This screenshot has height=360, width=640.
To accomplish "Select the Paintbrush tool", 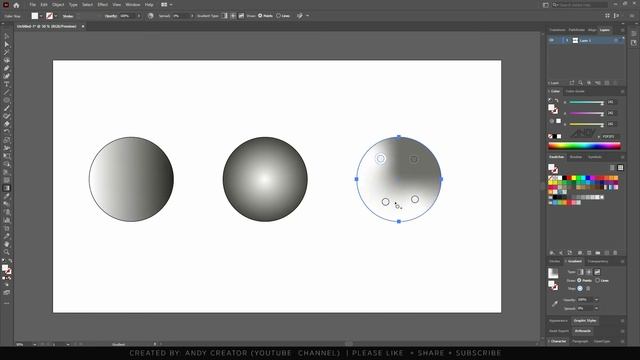I will (x=7, y=108).
